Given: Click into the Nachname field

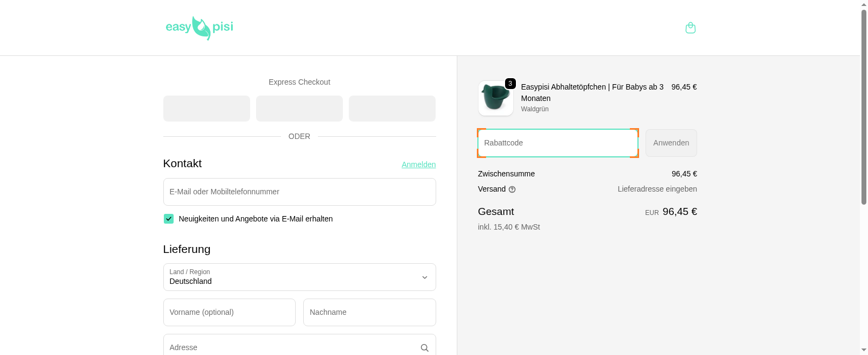Looking at the screenshot, I should (x=369, y=312).
